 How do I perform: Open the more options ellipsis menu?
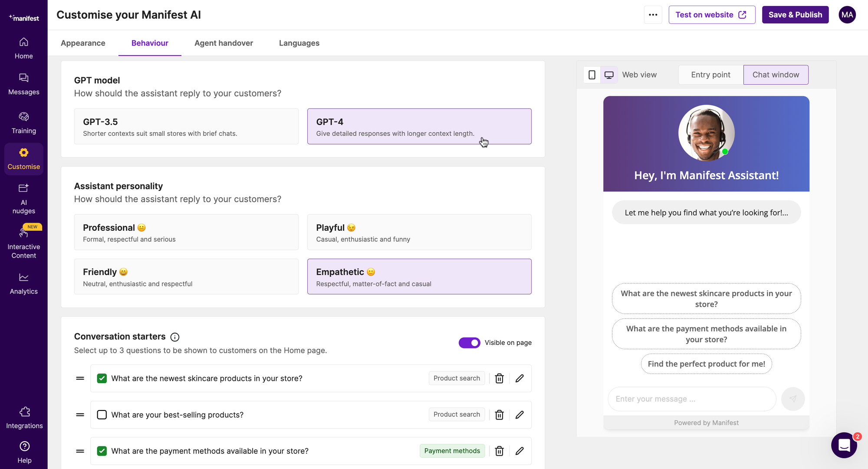[x=653, y=14]
